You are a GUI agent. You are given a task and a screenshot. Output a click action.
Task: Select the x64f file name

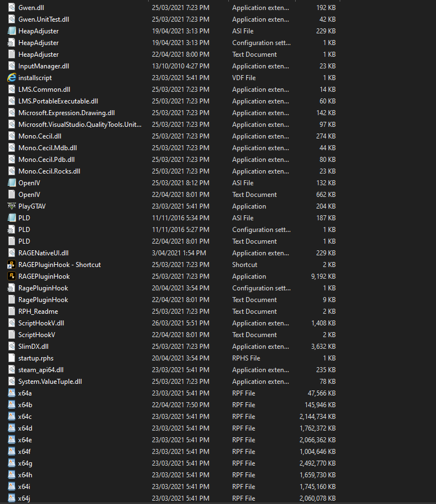25,452
